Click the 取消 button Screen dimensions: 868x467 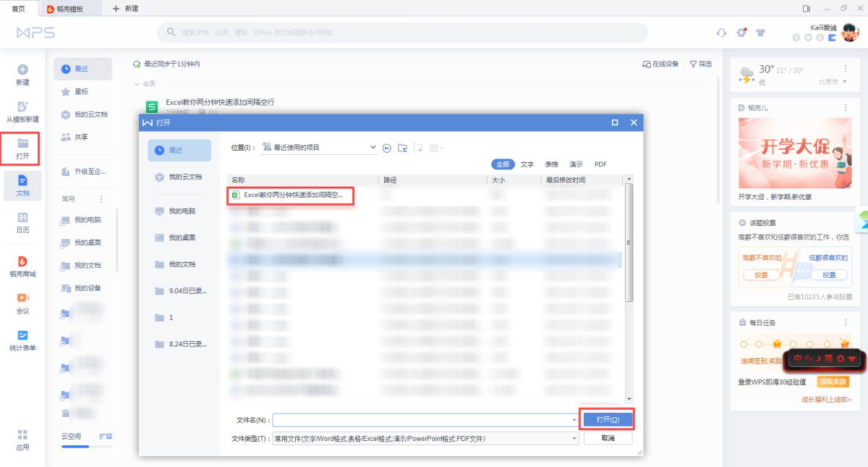pyautogui.click(x=608, y=439)
